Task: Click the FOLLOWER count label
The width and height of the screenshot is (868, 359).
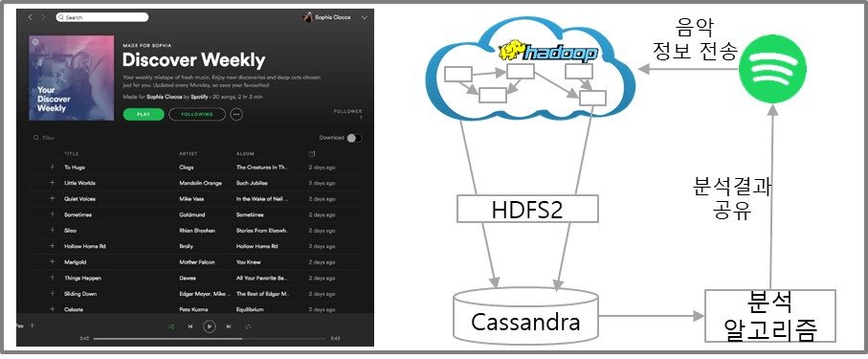Action: click(347, 112)
